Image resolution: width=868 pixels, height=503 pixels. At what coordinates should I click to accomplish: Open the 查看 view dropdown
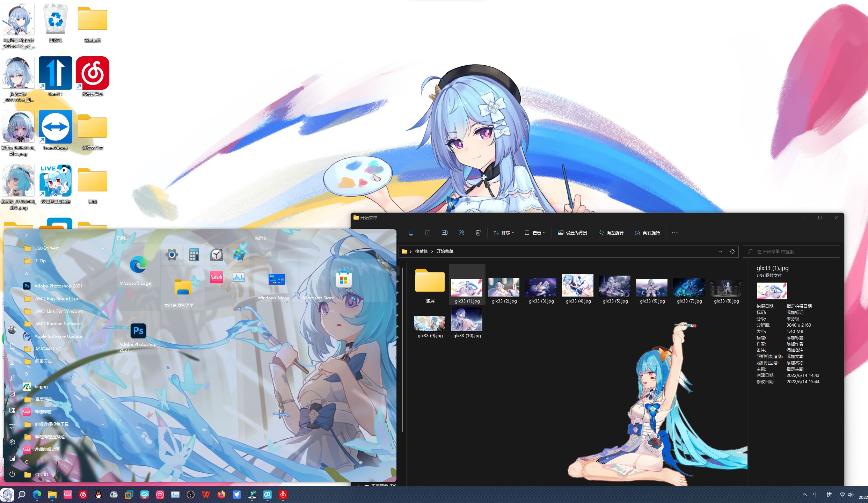[535, 233]
